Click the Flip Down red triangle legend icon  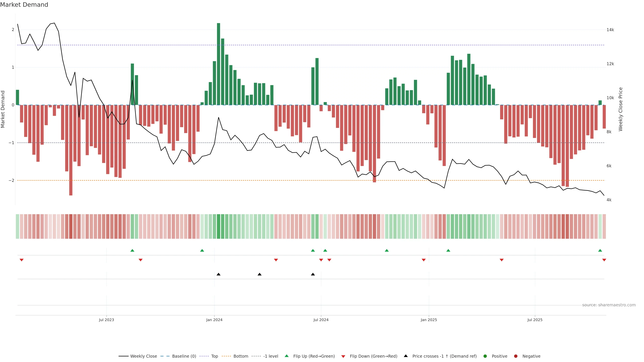click(343, 356)
